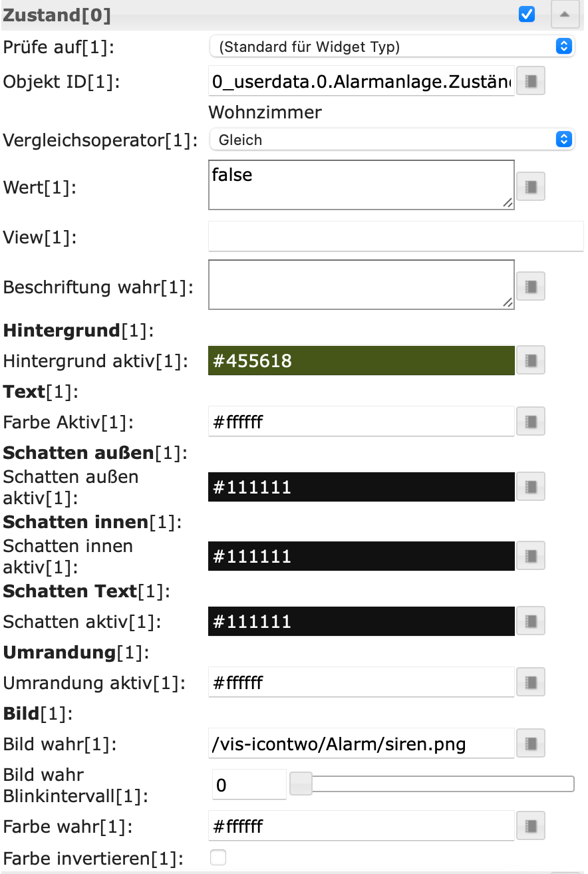Click picker icon next to Schatten außen aktiv
This screenshot has height=874, width=588.
click(530, 486)
